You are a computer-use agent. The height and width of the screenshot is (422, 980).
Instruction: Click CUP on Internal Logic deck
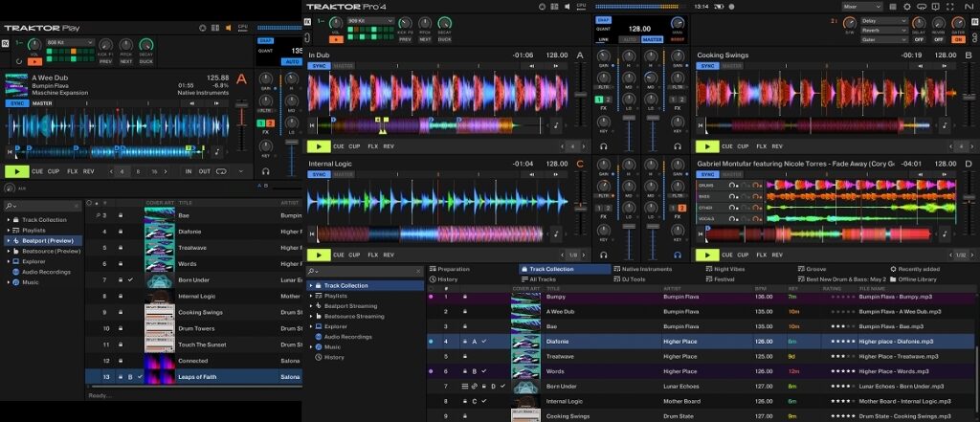pyautogui.click(x=354, y=255)
